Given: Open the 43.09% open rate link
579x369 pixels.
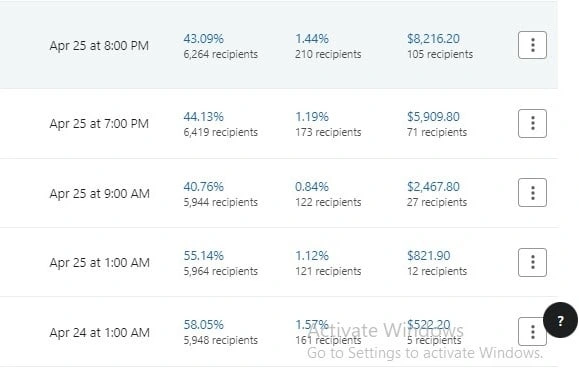Looking at the screenshot, I should (203, 39).
